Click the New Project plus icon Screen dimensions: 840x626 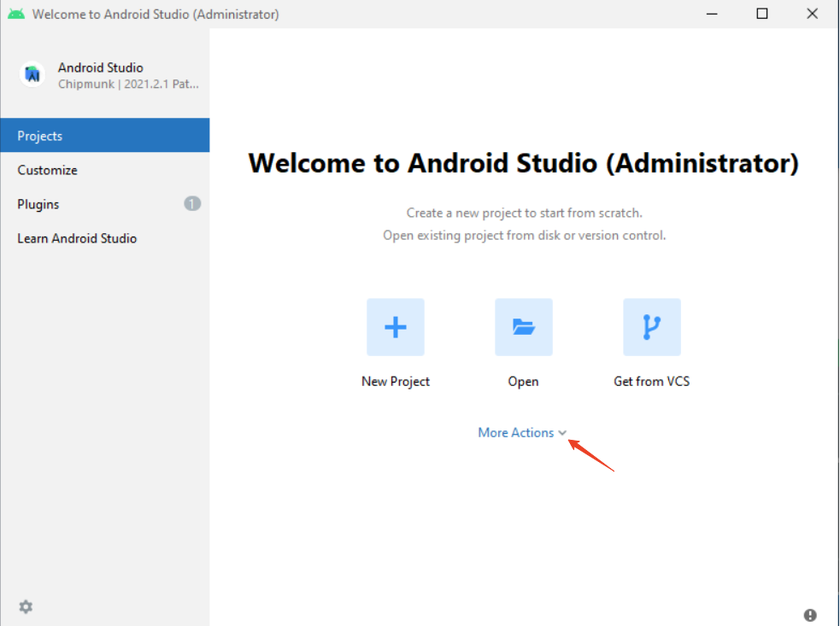coord(396,327)
